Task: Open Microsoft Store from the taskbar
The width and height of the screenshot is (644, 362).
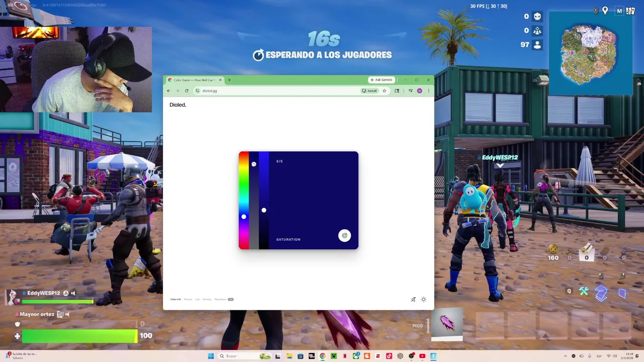Action: (300, 356)
